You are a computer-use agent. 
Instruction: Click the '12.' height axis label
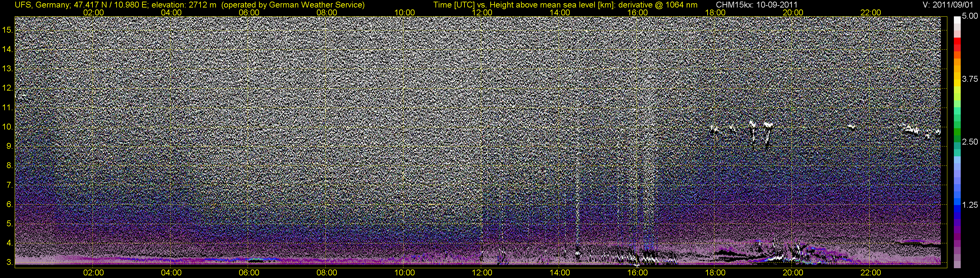[x=8, y=88]
